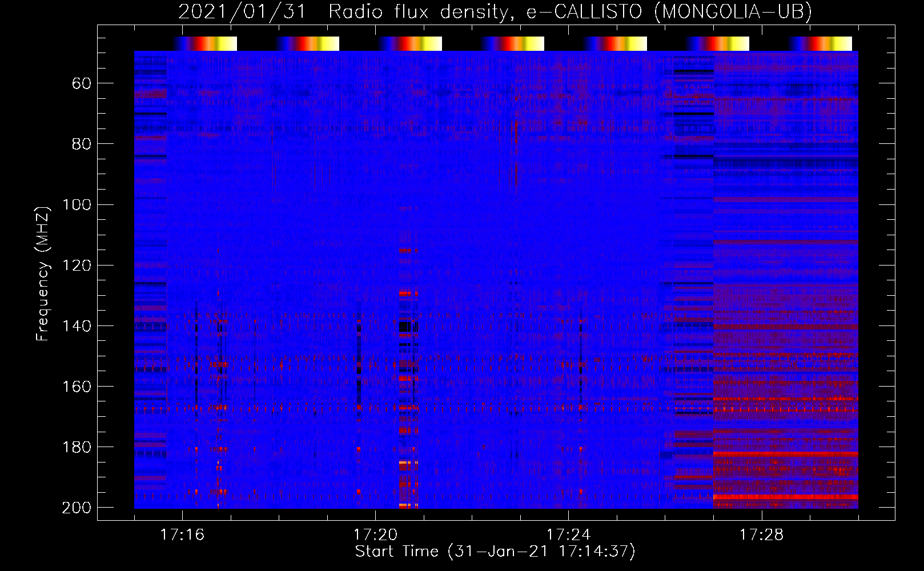924x571 pixels.
Task: Click the 'Start Time (31-Jan-21 17:14:37)' label
Action: pos(495,552)
